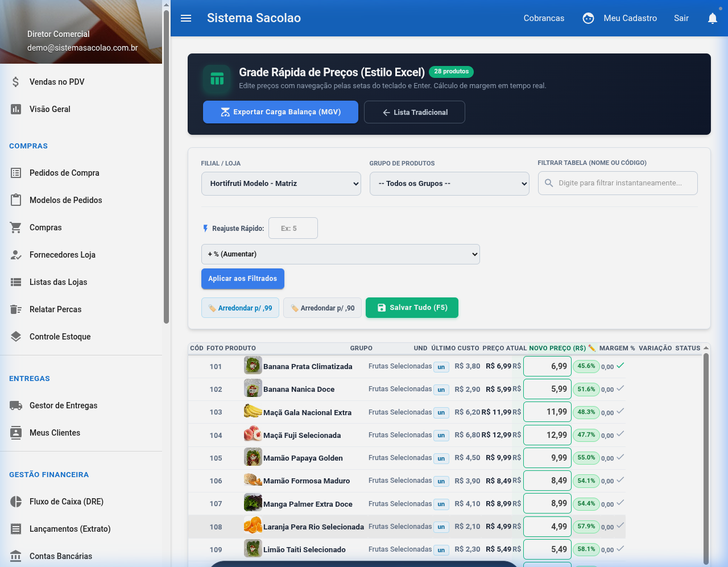Click Arredondar p/ ,90 button
This screenshot has height=567, width=728.
322,308
